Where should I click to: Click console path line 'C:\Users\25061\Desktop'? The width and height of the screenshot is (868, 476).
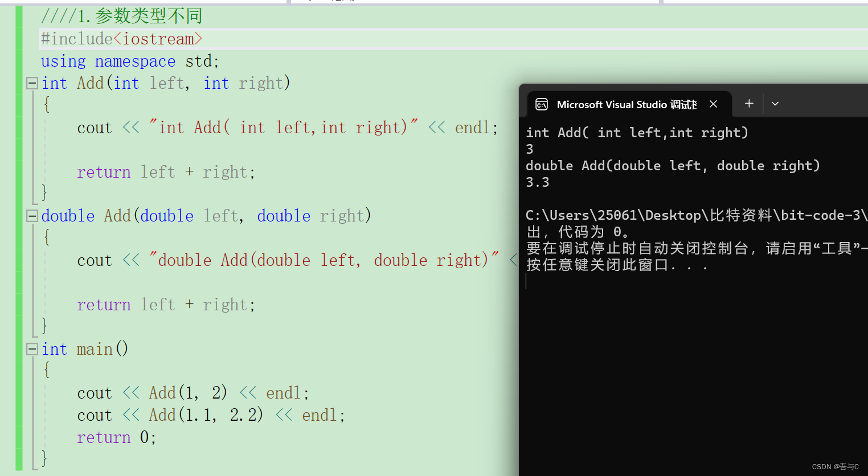[x=696, y=215]
